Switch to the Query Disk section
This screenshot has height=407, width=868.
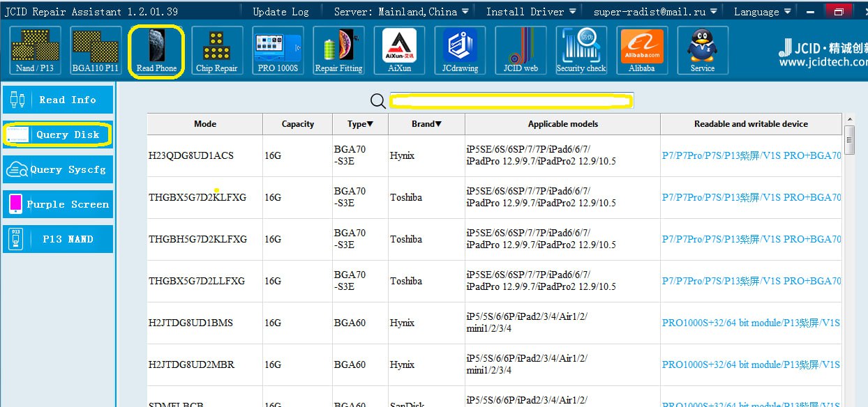(x=58, y=135)
